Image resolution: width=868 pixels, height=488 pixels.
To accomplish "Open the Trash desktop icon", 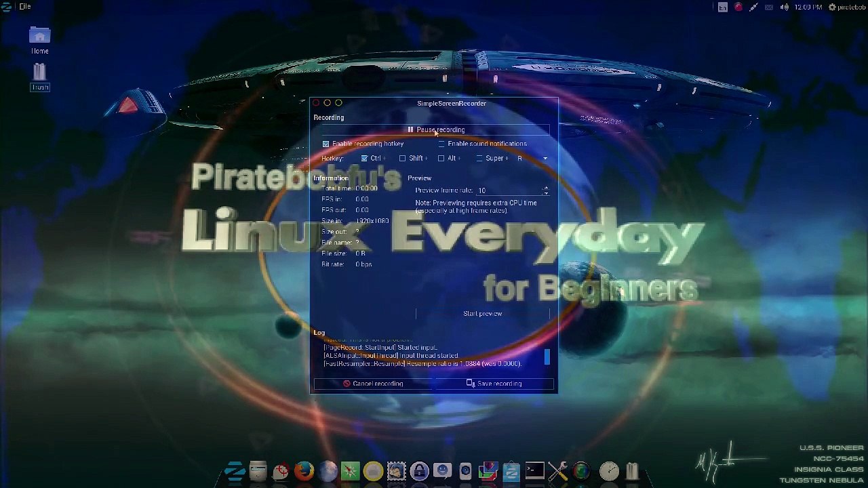I will point(39,77).
